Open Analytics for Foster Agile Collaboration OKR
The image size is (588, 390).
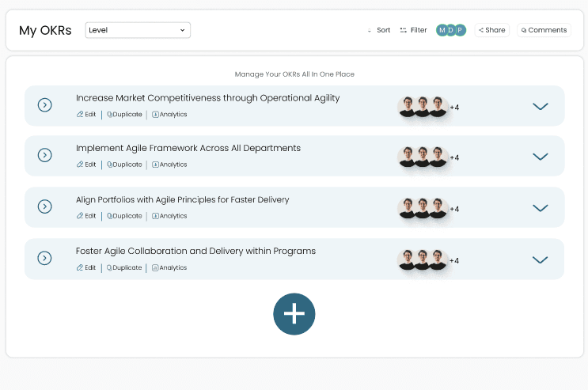click(x=169, y=267)
